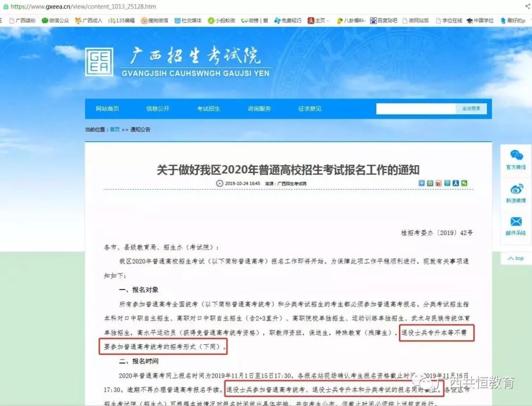Image resolution: width=532 pixels, height=406 pixels.
Task: Click the blue plus share icon
Action: click(422, 183)
